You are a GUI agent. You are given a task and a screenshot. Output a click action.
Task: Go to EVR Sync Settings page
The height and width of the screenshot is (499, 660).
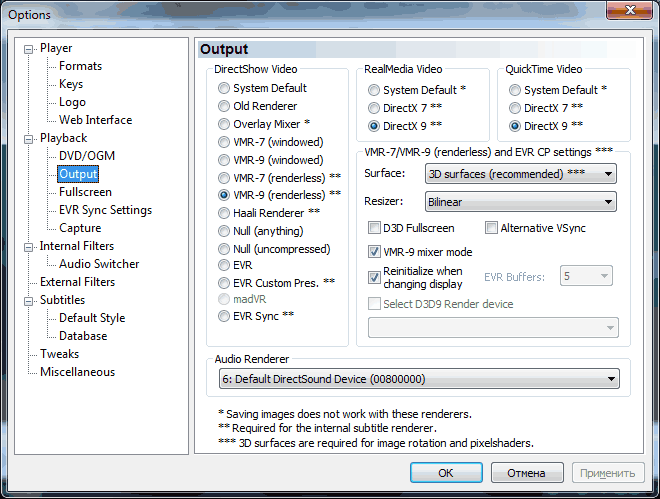(x=105, y=210)
